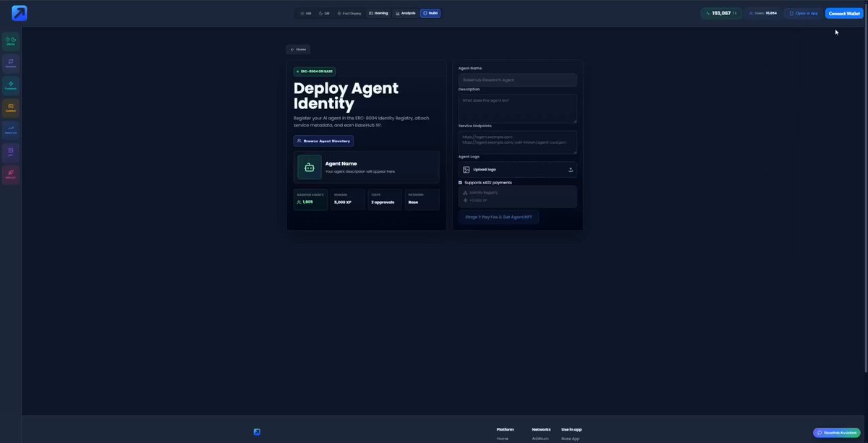
Task: Click Browse Agent Directory button
Action: (323, 141)
